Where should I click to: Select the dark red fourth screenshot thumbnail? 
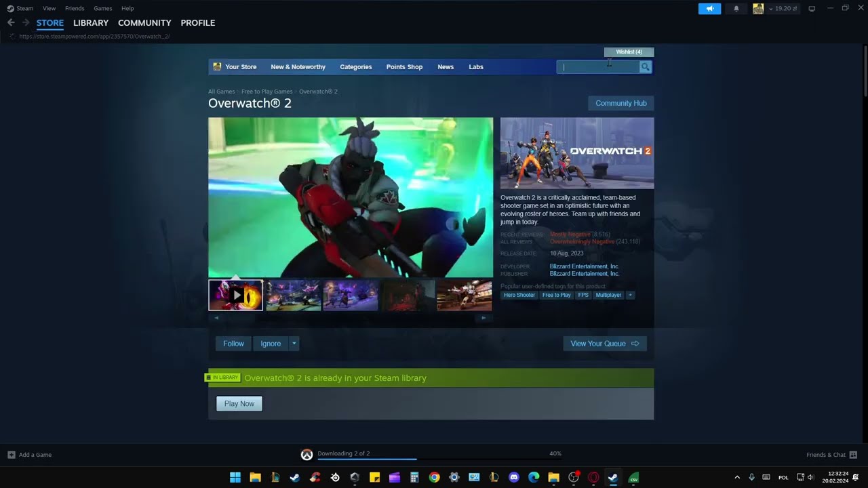408,296
